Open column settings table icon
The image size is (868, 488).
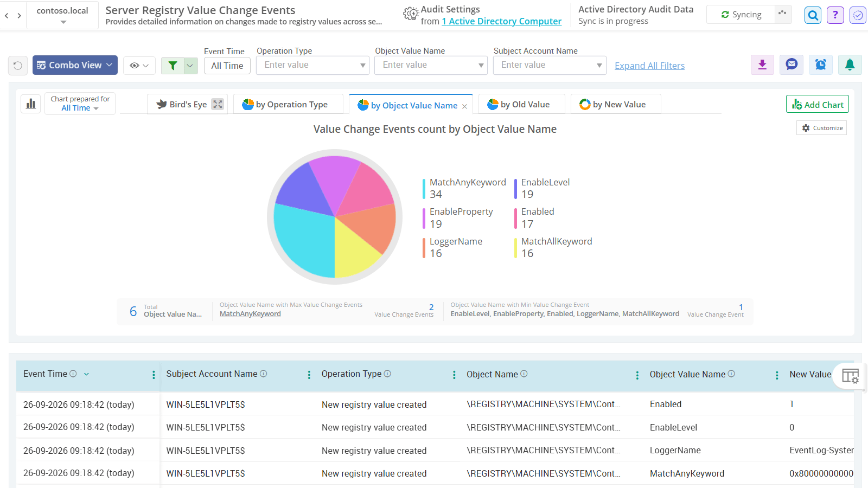tap(850, 376)
